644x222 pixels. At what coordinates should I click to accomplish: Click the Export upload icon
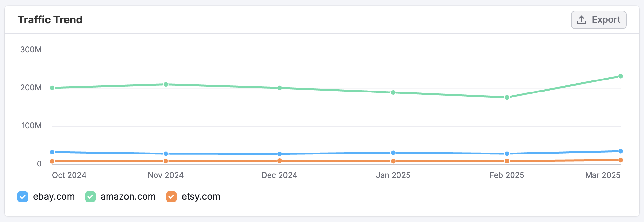click(581, 19)
